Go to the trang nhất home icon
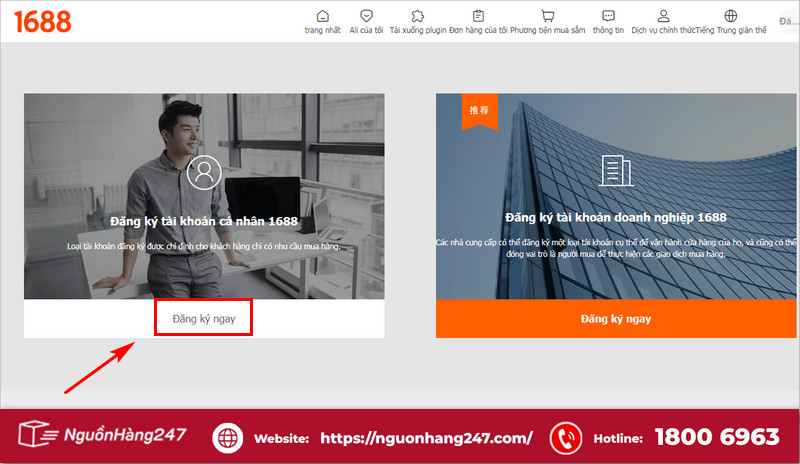 click(x=322, y=16)
